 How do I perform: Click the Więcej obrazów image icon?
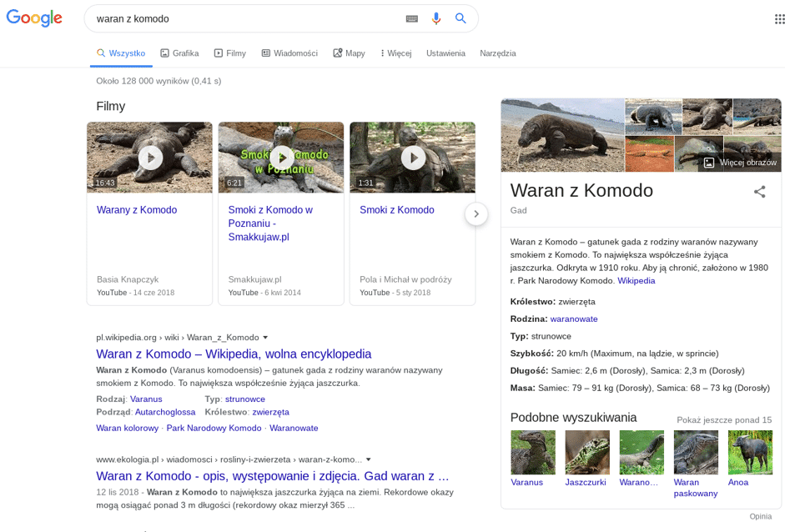[x=709, y=163]
